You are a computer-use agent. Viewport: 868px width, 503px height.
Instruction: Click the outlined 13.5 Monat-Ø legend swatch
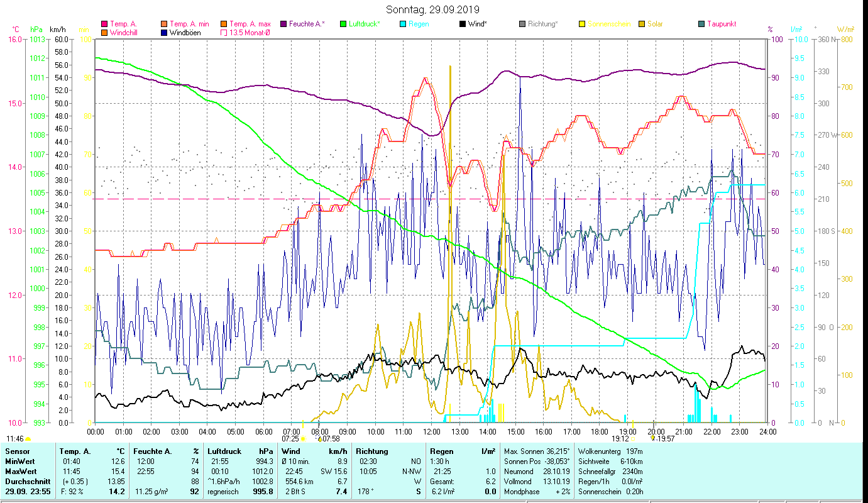coord(223,32)
